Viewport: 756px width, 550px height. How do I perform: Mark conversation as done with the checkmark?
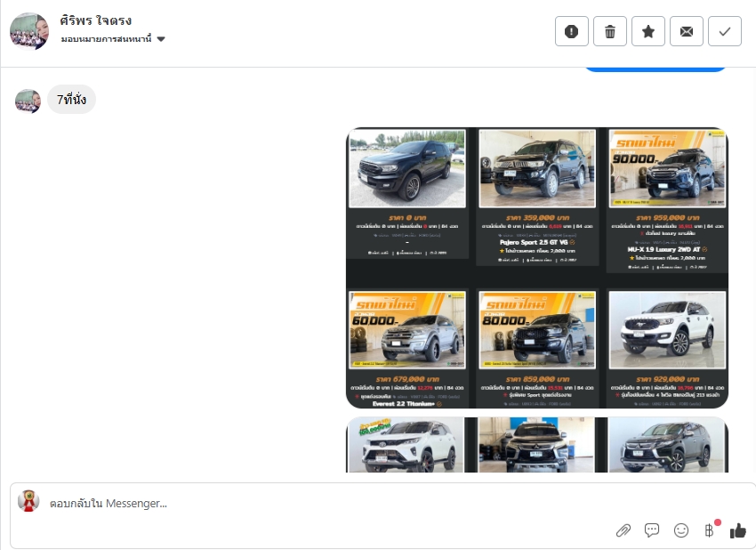725,31
